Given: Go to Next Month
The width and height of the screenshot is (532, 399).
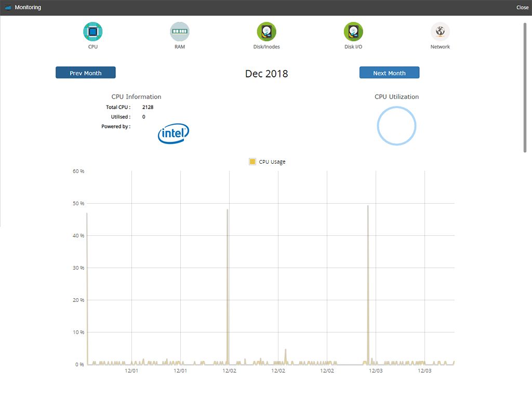Looking at the screenshot, I should [389, 73].
